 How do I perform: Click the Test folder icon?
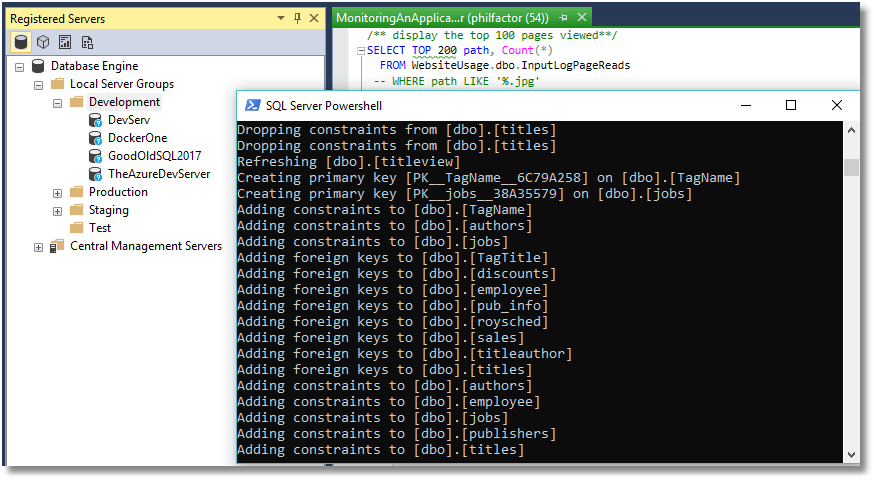tap(76, 227)
